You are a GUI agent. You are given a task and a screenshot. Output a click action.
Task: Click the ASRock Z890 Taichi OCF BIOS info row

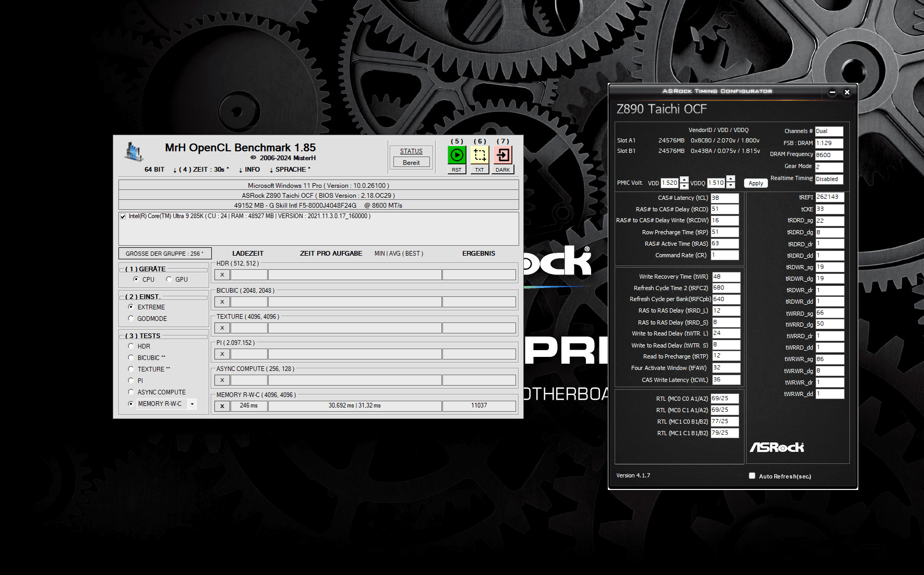click(x=319, y=196)
